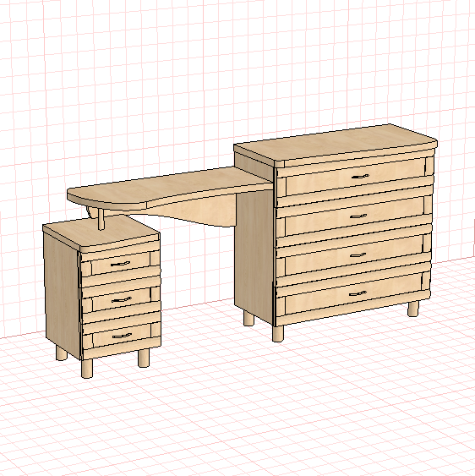Pick the front-left leg of large dresser

coord(278,334)
